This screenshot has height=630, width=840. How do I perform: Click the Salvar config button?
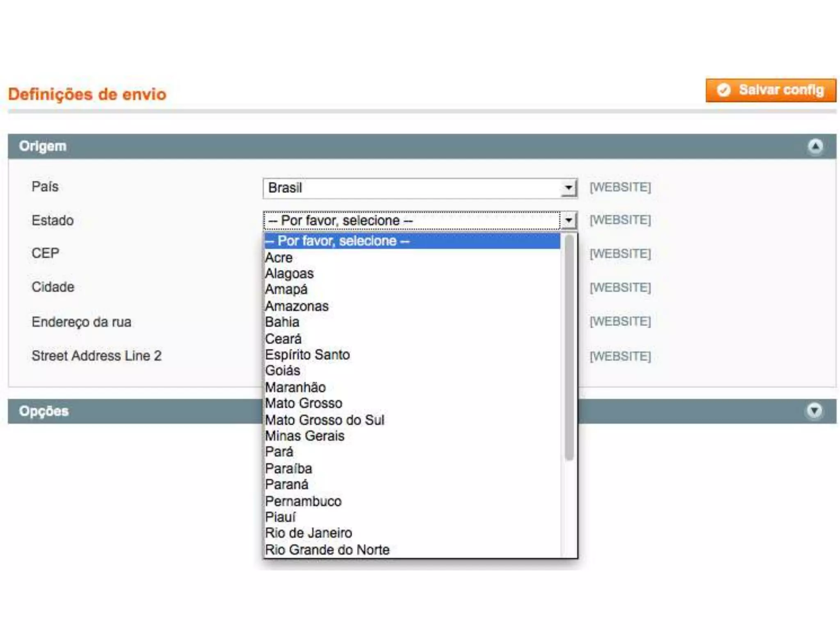point(771,90)
